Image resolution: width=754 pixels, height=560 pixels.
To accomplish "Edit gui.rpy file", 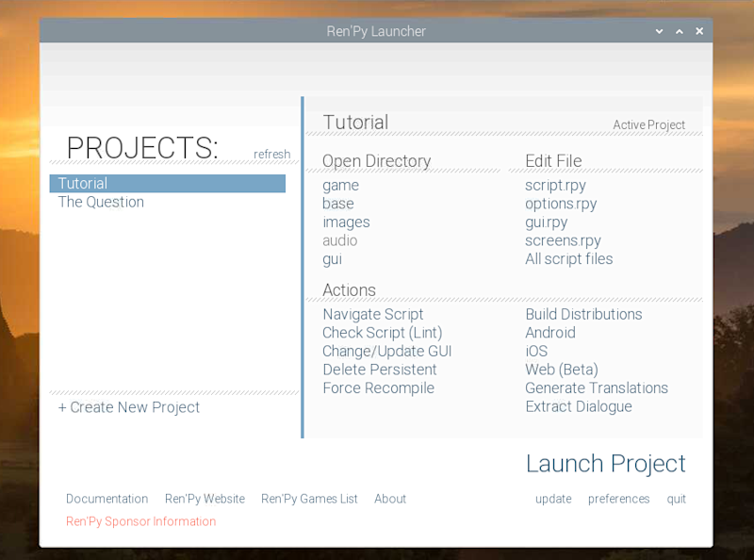I will [547, 222].
